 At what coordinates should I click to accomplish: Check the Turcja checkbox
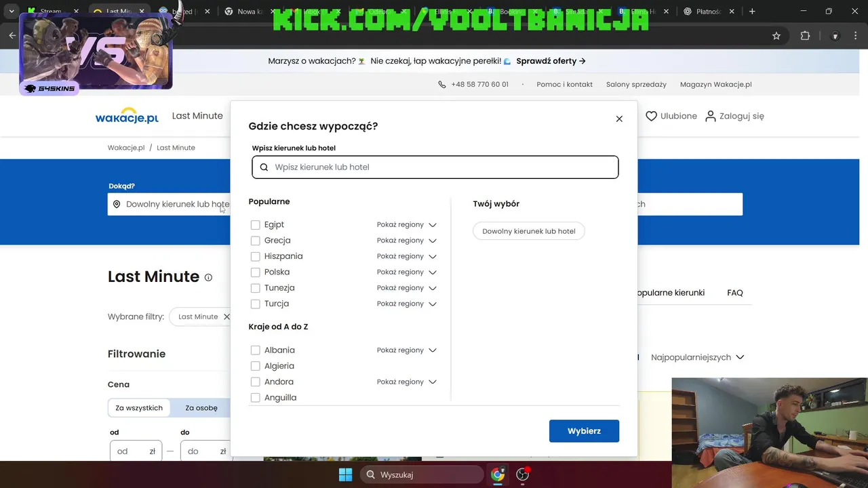point(256,304)
